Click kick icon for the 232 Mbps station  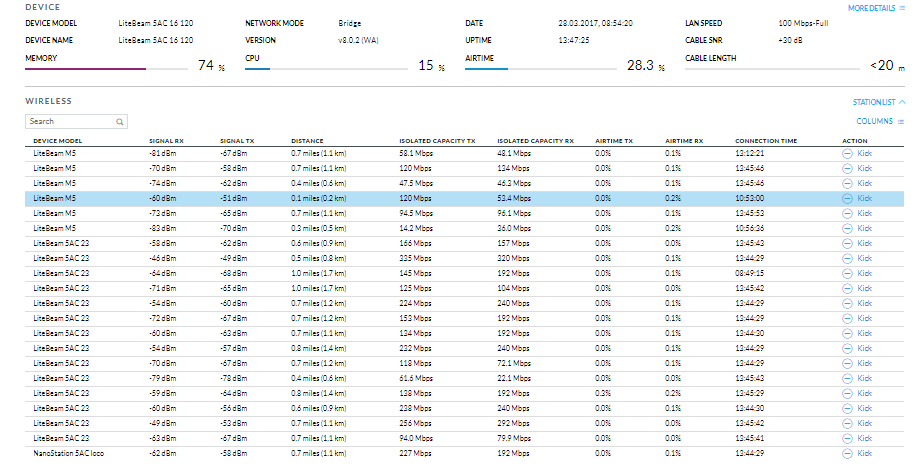click(x=847, y=349)
